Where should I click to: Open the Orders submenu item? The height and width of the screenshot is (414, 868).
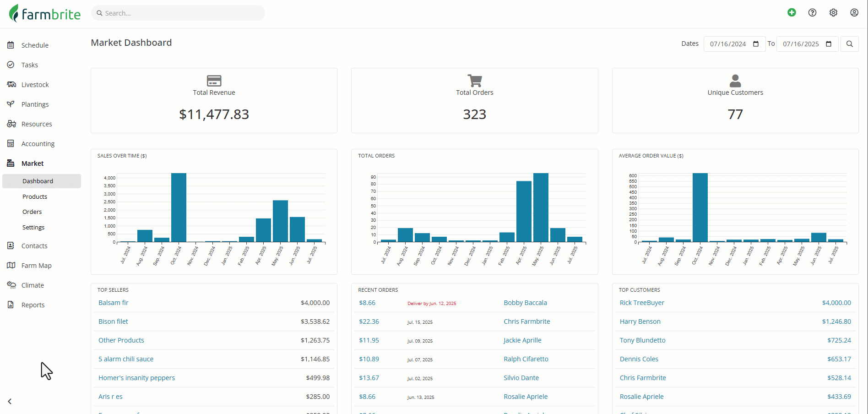(x=32, y=212)
